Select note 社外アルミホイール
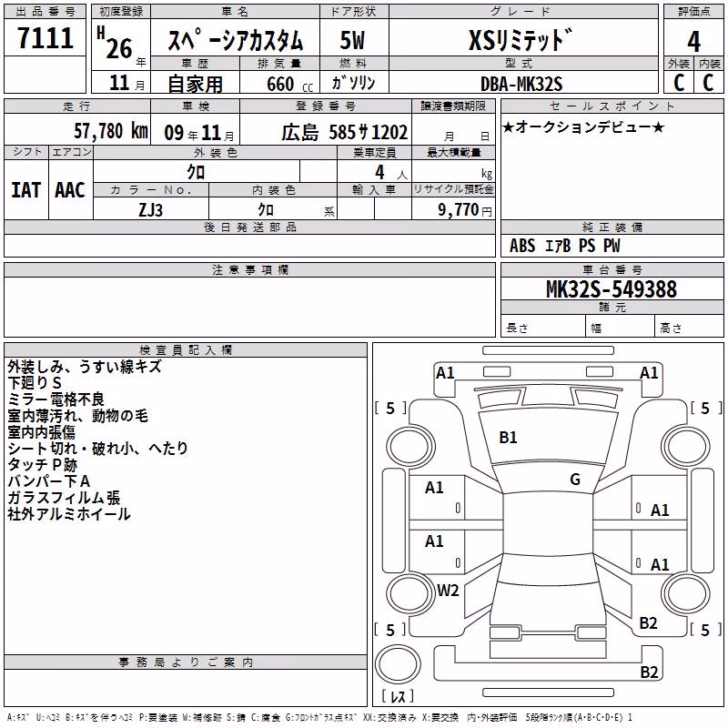 click(69, 514)
